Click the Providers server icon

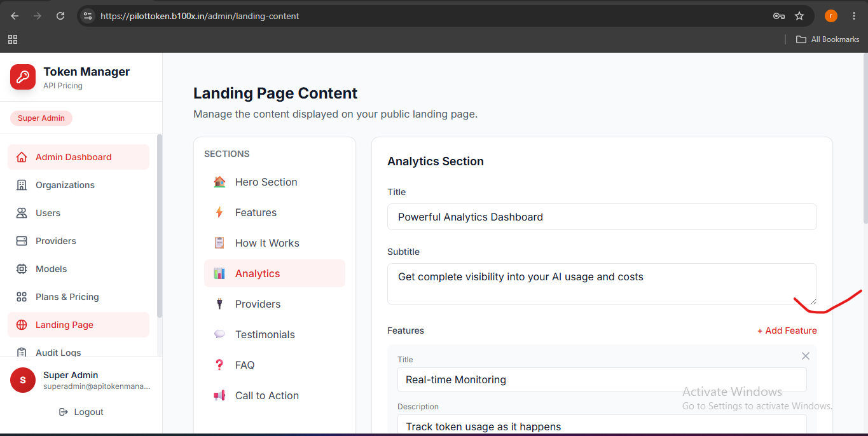click(22, 241)
